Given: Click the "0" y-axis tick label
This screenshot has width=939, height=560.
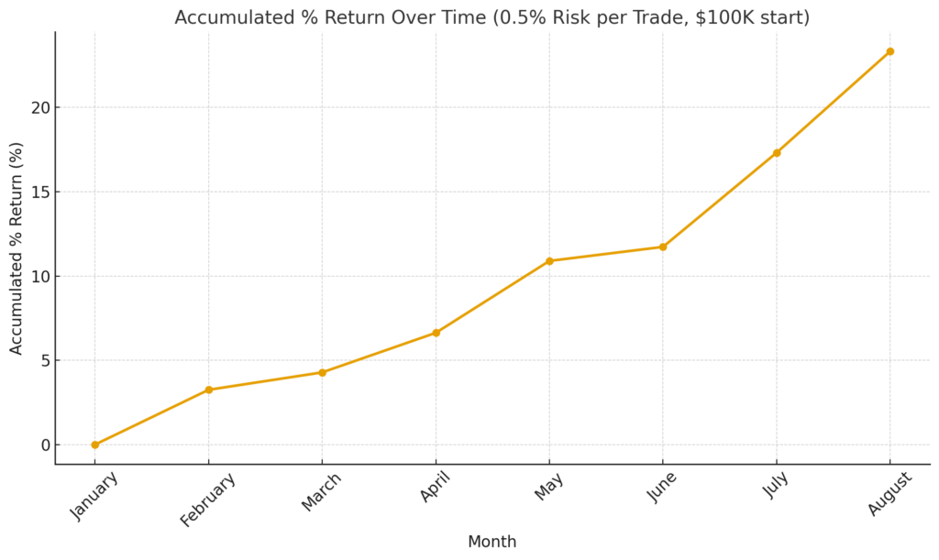Looking at the screenshot, I should pos(41,445).
